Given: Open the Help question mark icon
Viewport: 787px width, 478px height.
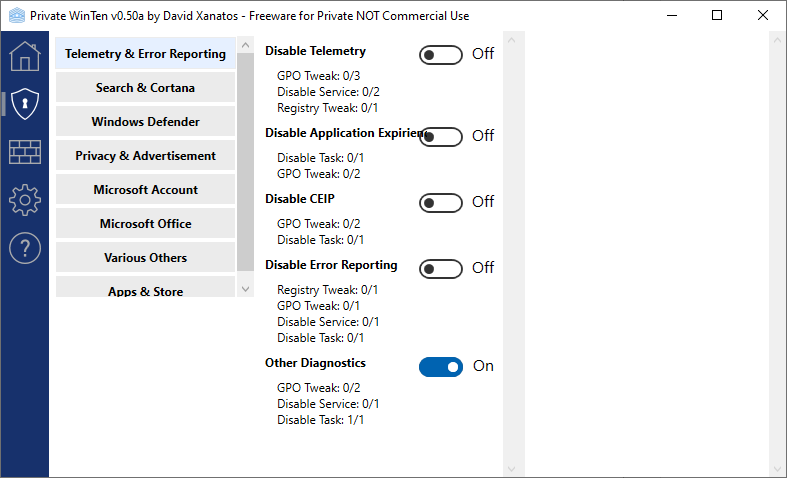Looking at the screenshot, I should [x=24, y=248].
